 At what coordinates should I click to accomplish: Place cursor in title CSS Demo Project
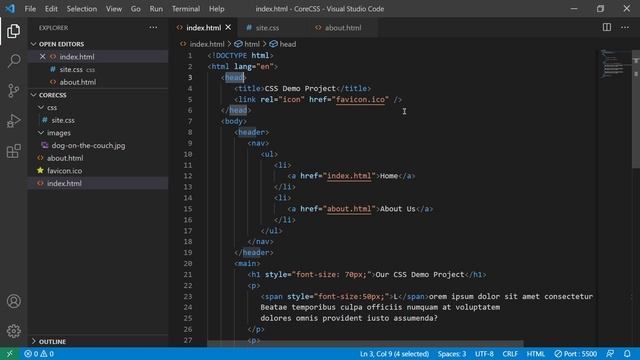300,88
